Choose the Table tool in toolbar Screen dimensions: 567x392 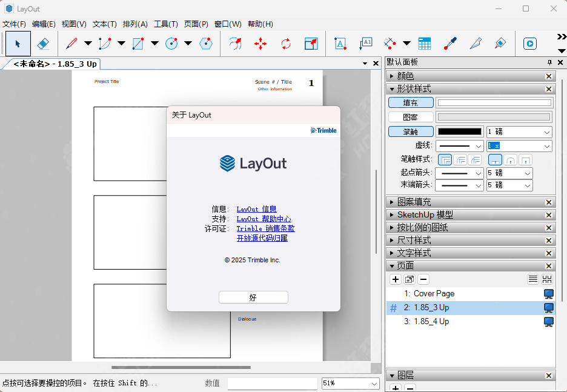tap(424, 44)
